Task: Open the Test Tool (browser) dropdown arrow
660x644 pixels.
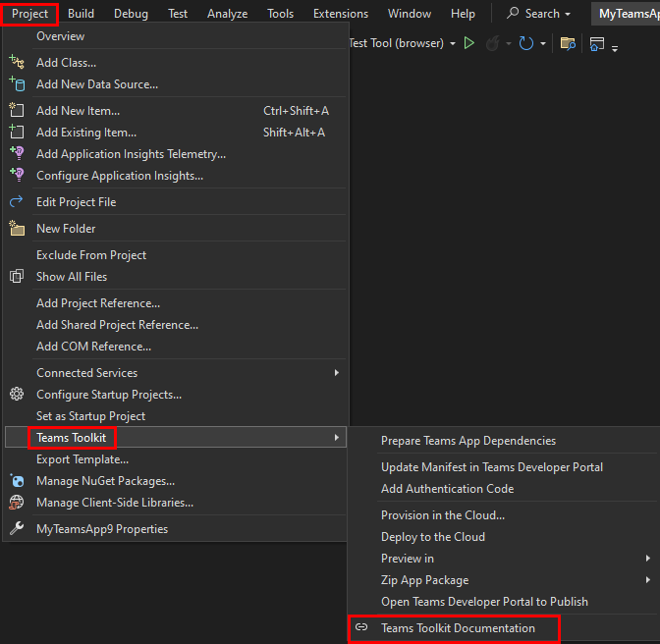Action: click(x=453, y=43)
